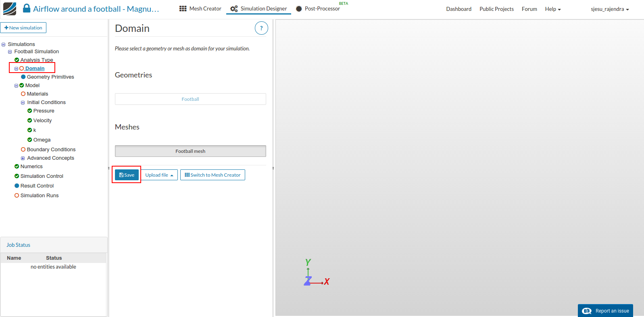Open Materials in the simulation tree
The width and height of the screenshot is (644, 317).
(x=38, y=94)
